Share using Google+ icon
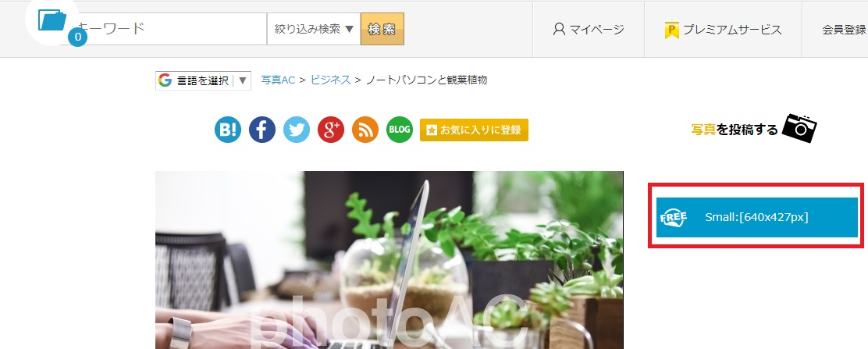The width and height of the screenshot is (868, 349). [331, 130]
